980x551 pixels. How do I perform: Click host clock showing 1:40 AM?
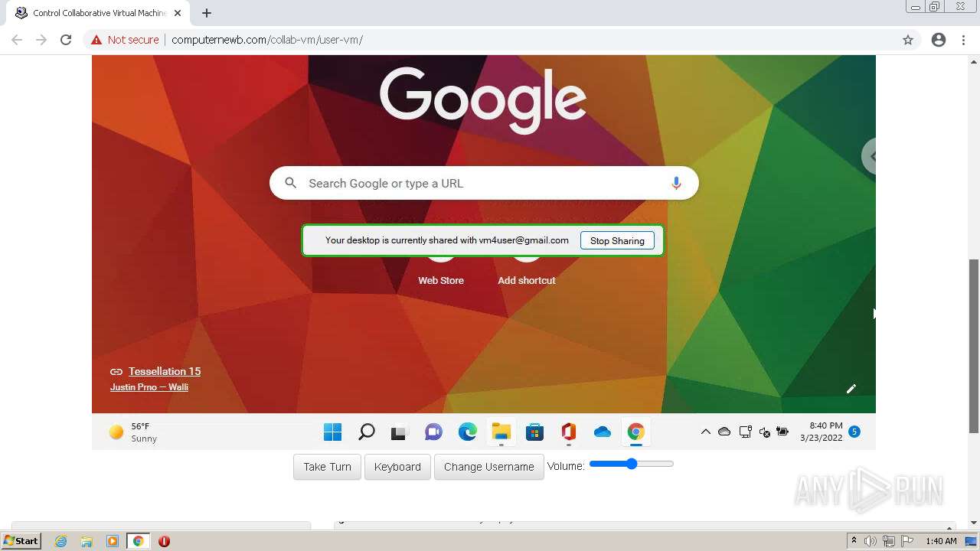pos(941,541)
